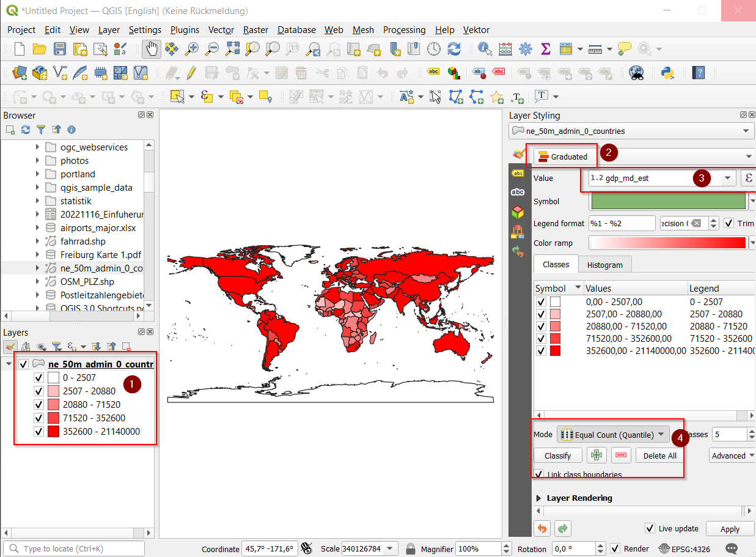Open the Processing Toolbox
Image resolution: width=756 pixels, height=557 pixels.
click(x=526, y=49)
